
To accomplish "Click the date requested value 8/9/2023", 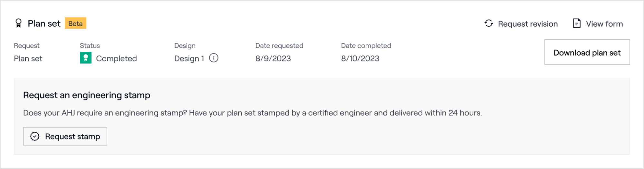I will [273, 58].
